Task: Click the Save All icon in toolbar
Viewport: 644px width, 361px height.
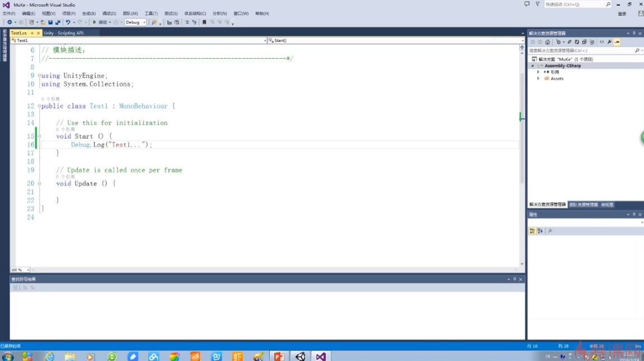Action: (58, 22)
